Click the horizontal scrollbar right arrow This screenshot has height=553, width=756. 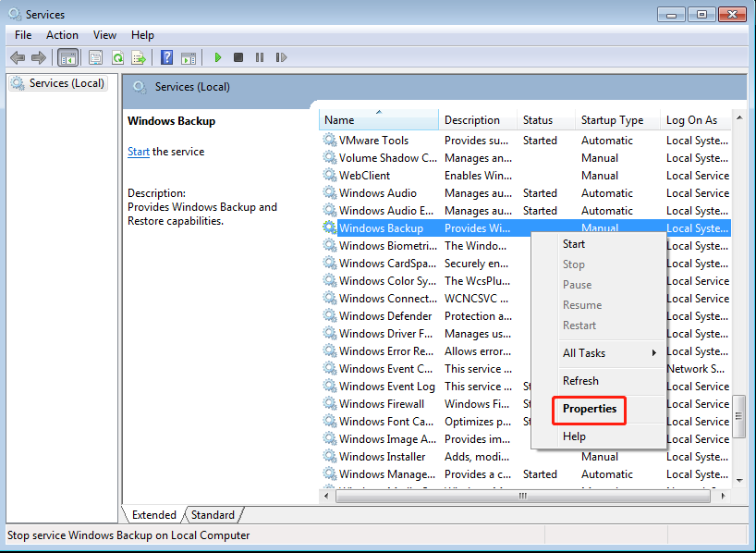coord(723,496)
